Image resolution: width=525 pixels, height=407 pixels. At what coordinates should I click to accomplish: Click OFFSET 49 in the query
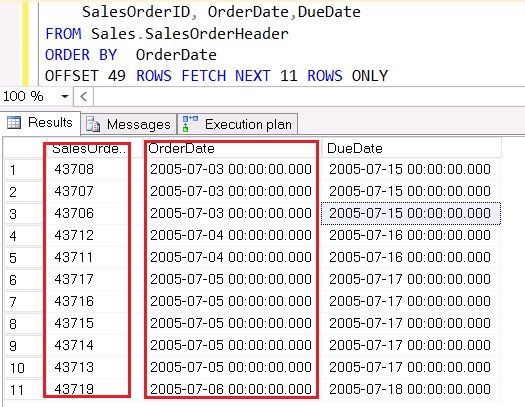(85, 76)
